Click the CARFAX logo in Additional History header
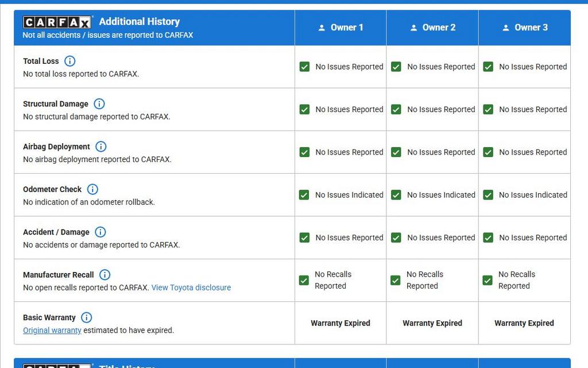 click(x=57, y=22)
